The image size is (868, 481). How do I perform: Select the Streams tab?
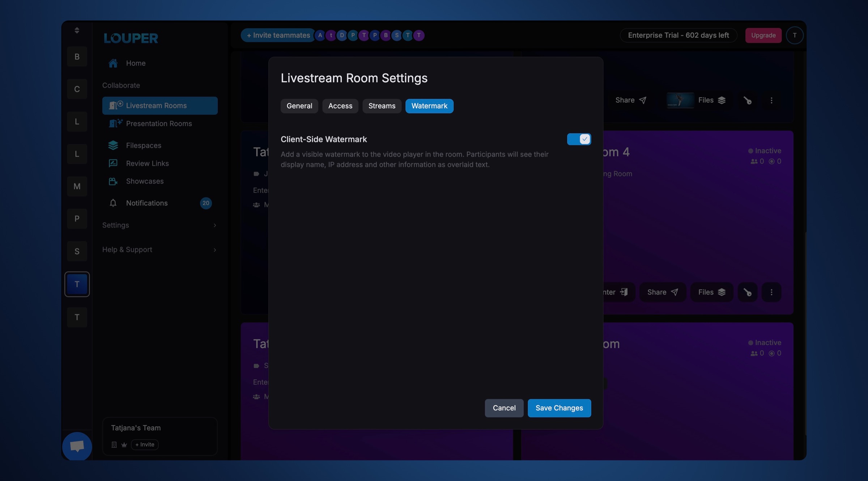382,106
